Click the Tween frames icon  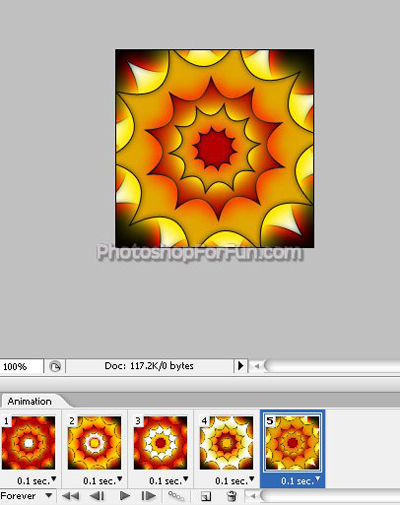176,496
